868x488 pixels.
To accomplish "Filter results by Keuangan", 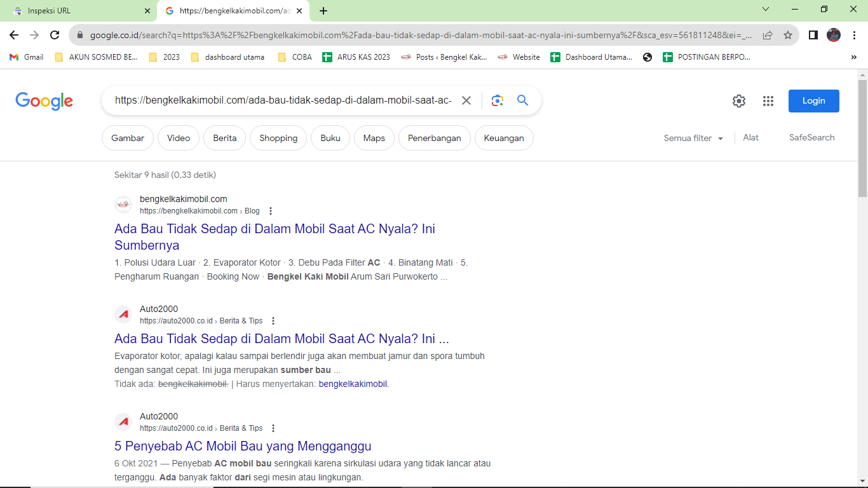I will tap(504, 138).
